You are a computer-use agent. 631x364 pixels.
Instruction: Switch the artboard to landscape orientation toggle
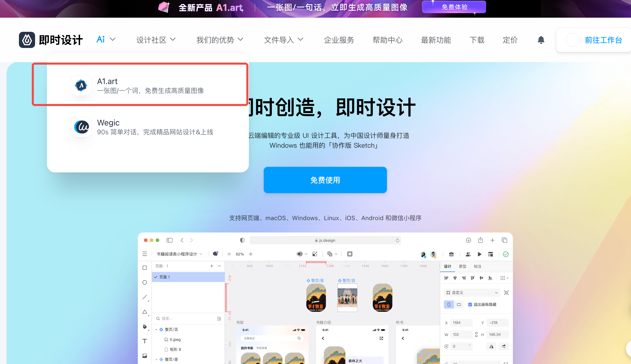click(459, 304)
